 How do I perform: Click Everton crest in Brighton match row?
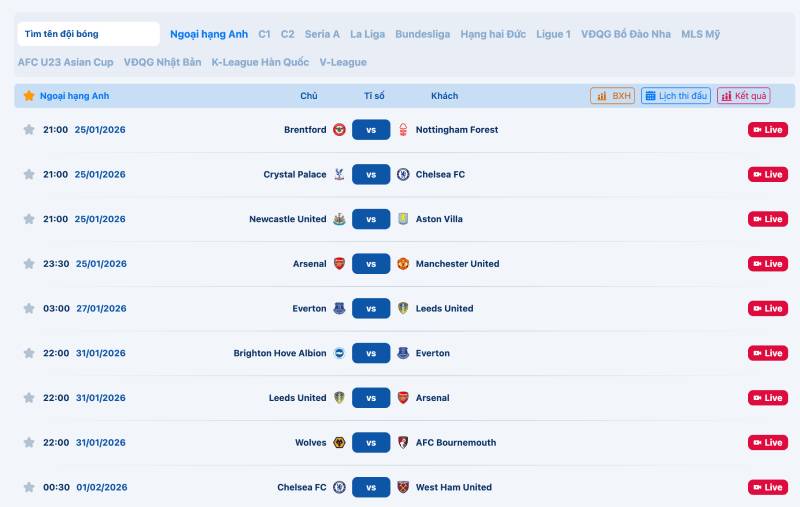click(x=403, y=353)
